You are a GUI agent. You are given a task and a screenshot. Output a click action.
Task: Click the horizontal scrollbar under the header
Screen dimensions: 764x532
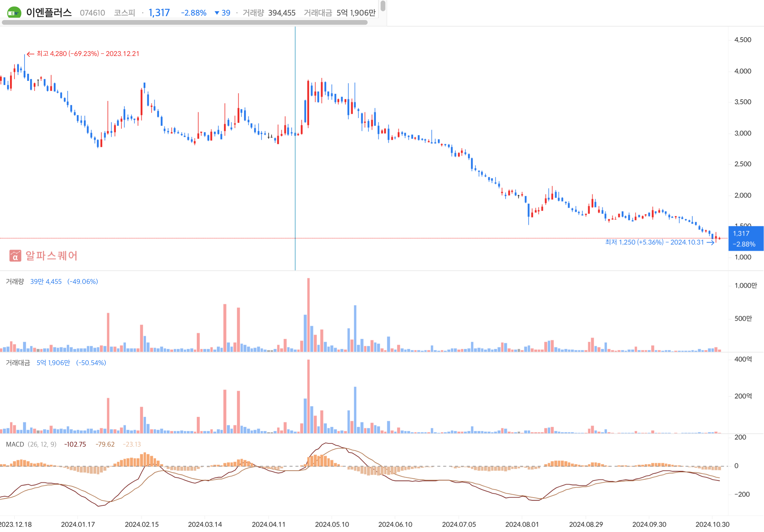point(185,23)
